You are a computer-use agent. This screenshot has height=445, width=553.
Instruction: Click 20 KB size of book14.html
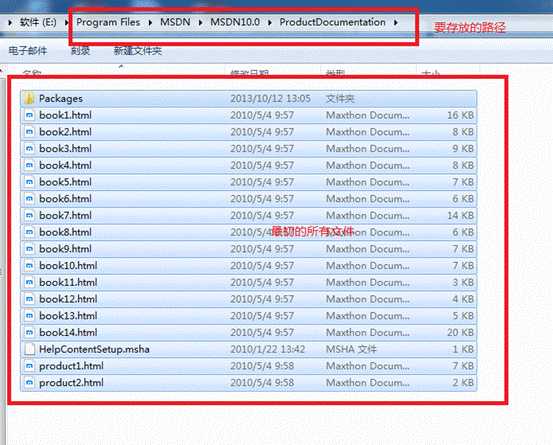[461, 333]
